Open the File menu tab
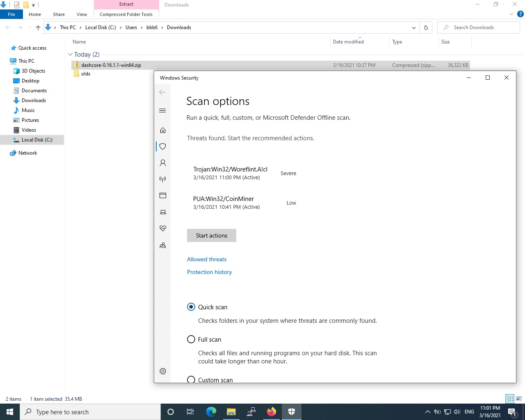The width and height of the screenshot is (525, 420). point(11,14)
